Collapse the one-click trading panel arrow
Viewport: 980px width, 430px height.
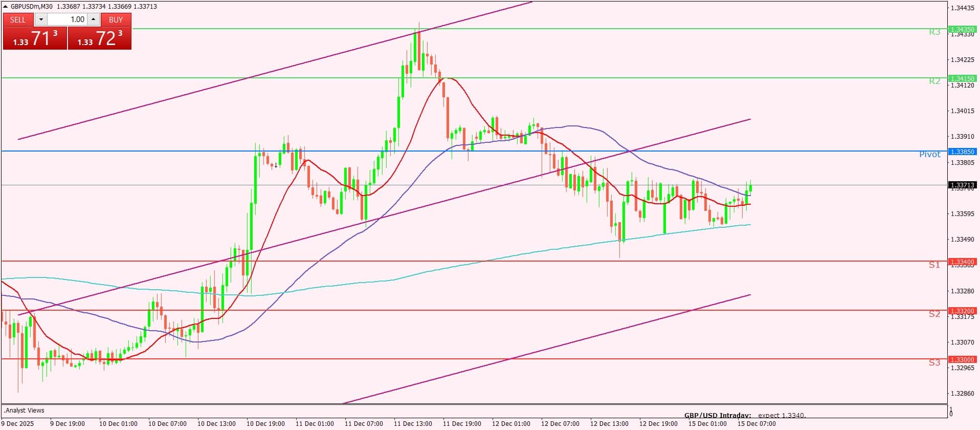[6, 6]
